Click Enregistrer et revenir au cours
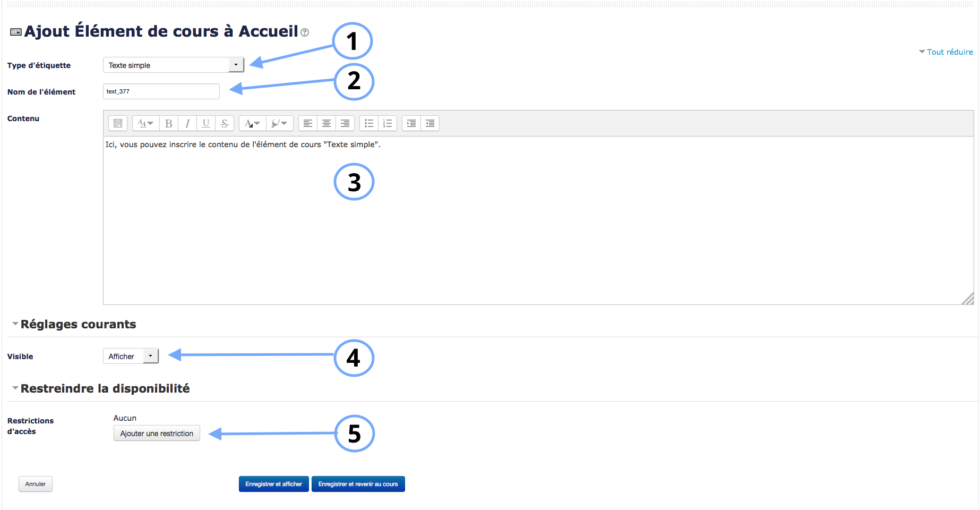 [358, 484]
